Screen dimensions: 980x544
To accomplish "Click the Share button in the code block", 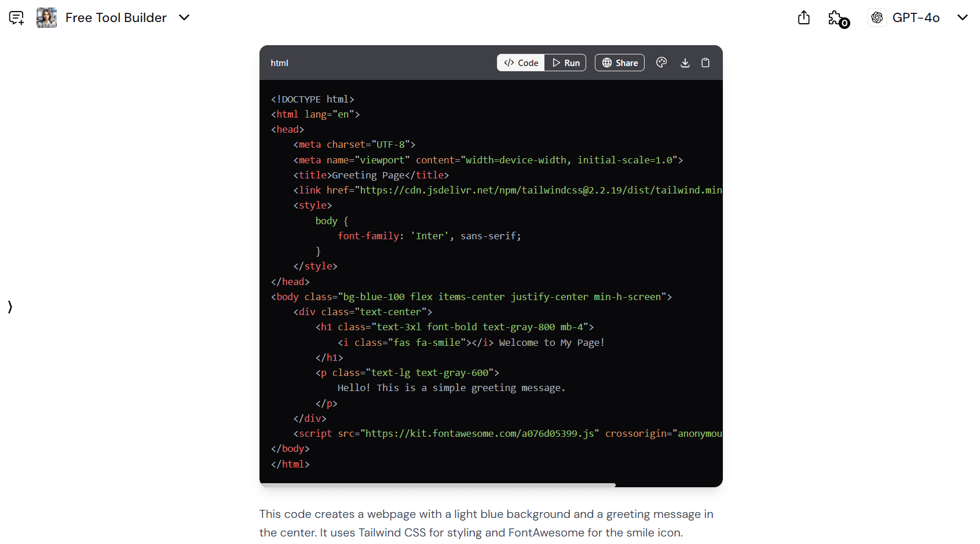I will click(x=620, y=63).
